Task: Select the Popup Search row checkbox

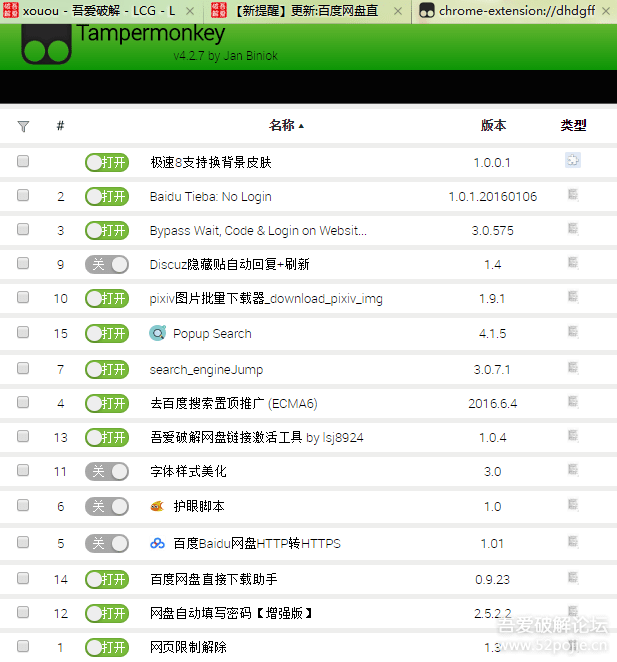Action: coord(23,332)
